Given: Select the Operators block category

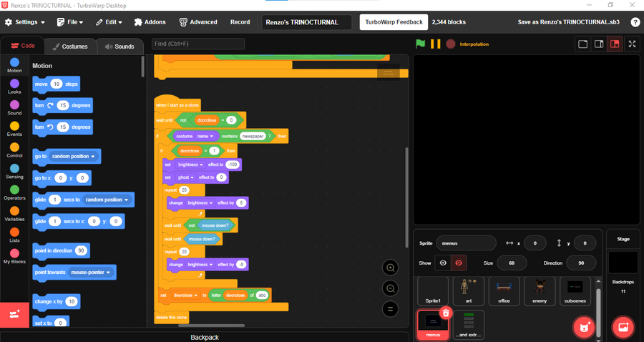Looking at the screenshot, I should pos(14,192).
